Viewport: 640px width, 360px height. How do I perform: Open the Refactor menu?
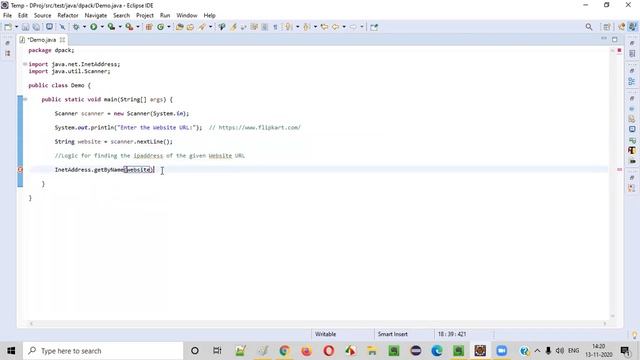[x=68, y=15]
